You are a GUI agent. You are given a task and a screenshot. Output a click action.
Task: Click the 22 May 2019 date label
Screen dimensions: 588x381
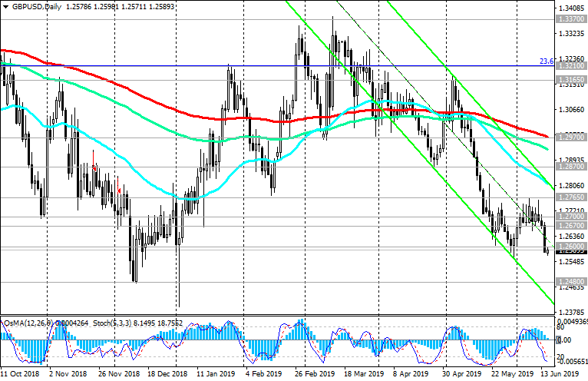point(512,374)
